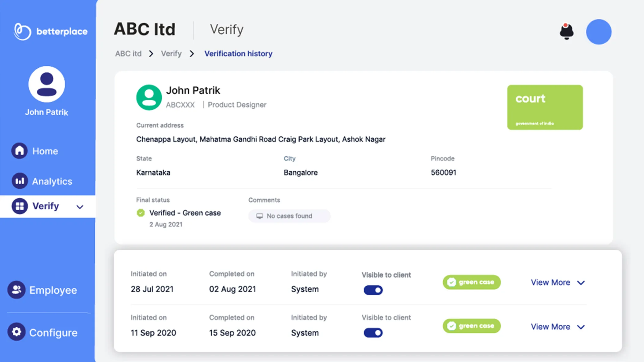The width and height of the screenshot is (644, 362).
Task: Select the Verify menu item in sidebar
Action: click(46, 206)
